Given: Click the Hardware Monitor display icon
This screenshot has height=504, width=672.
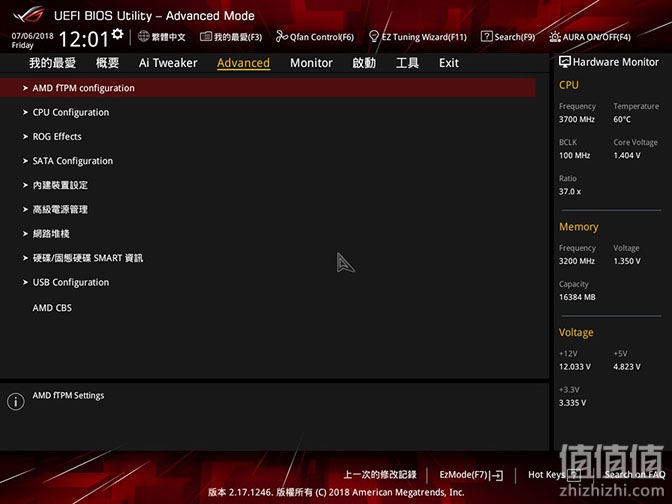Looking at the screenshot, I should point(564,62).
